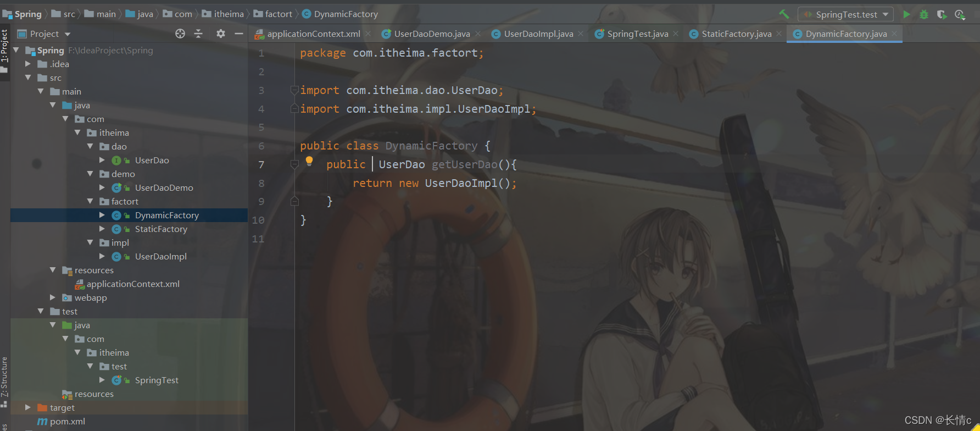Fold getUserDao method at line 7 gutter
Screen dimensions: 980x431
(294, 164)
